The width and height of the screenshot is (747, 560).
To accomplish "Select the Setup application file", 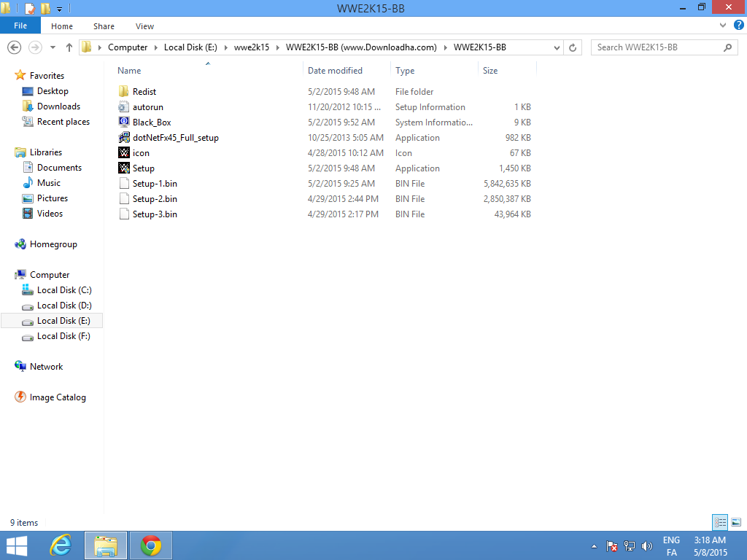I will click(144, 168).
